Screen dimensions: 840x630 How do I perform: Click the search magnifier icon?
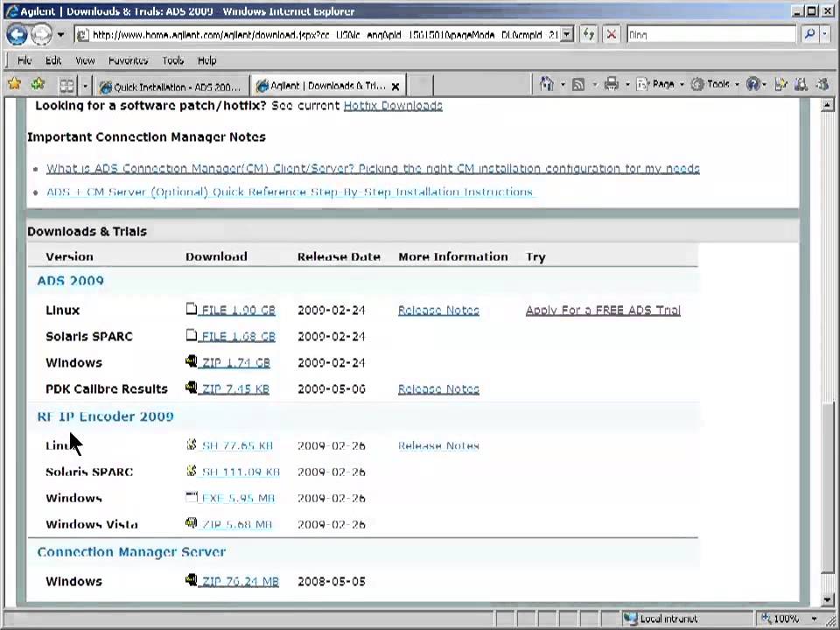[x=809, y=34]
